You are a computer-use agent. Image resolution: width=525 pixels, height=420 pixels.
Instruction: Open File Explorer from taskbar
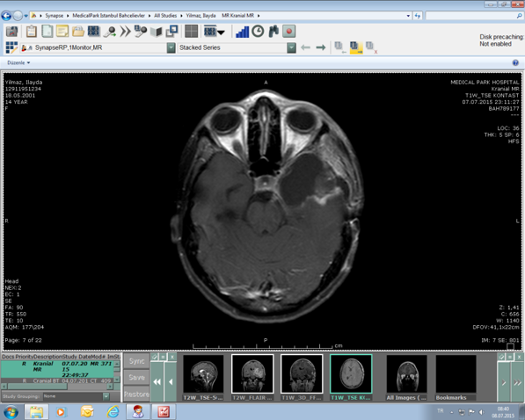[36, 411]
